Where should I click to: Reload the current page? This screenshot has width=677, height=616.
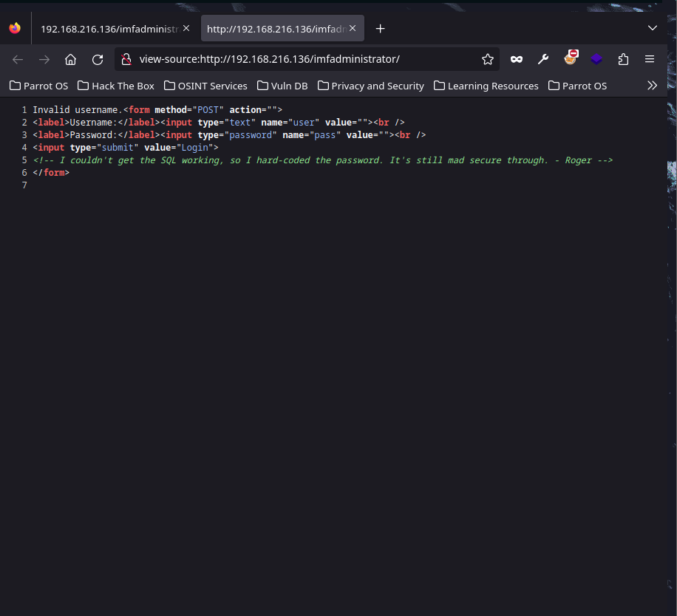click(x=98, y=60)
